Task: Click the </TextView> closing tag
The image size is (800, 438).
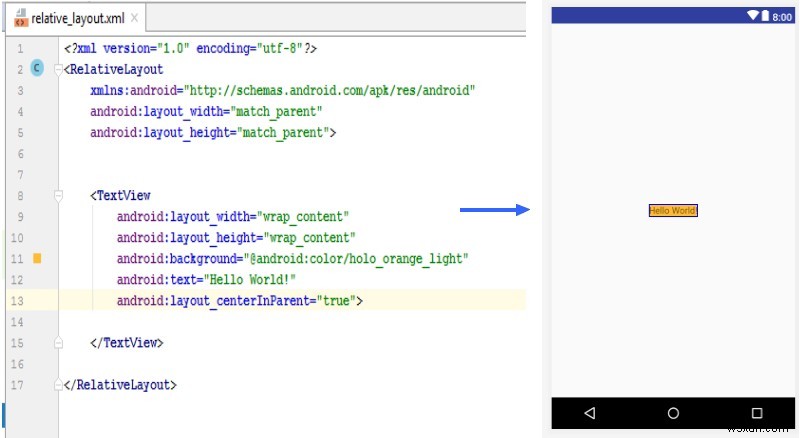Action: click(x=127, y=343)
